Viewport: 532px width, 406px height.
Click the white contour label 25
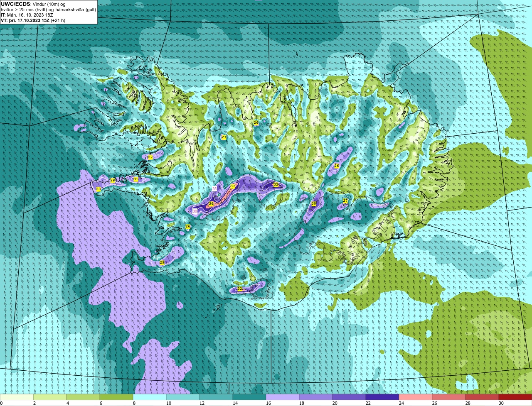click(x=214, y=188)
